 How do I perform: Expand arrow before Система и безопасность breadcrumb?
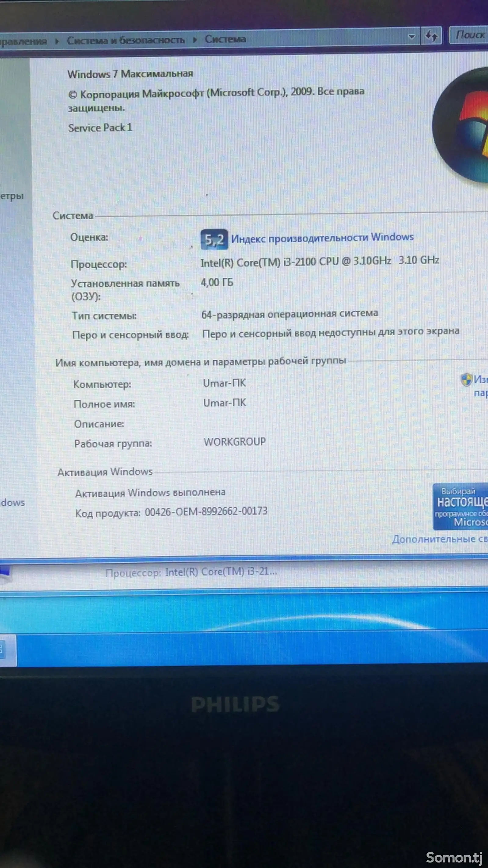57,41
